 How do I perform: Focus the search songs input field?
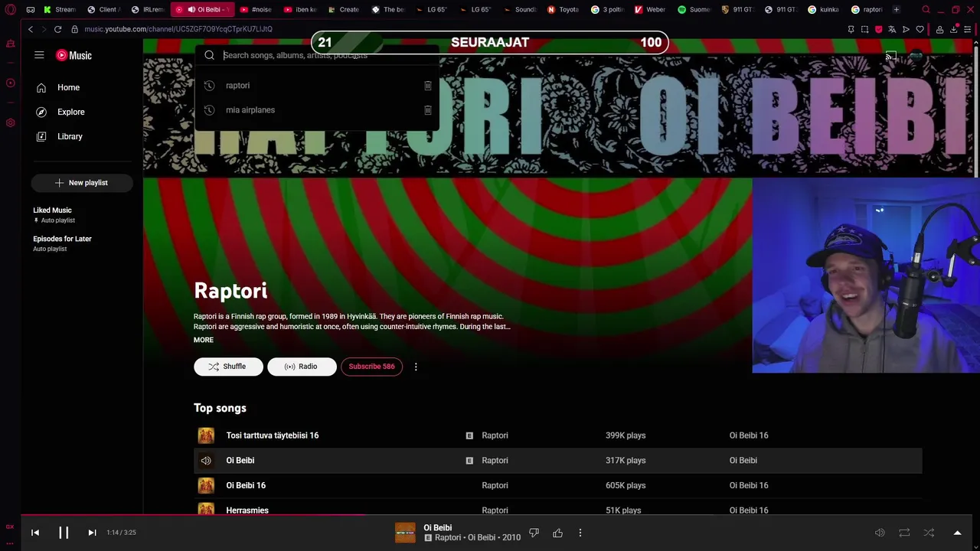(329, 55)
